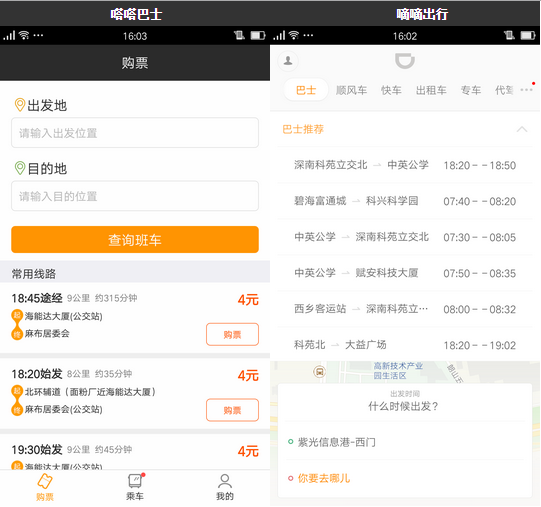Tap the 高新技术产业园生活区 map label
This screenshot has height=507, width=541.
(x=398, y=371)
